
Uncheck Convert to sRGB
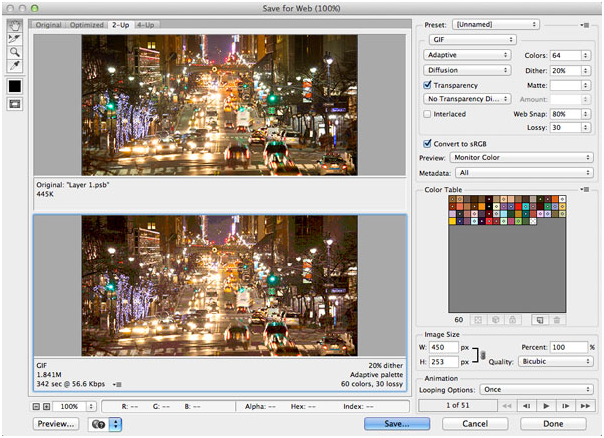(x=428, y=143)
